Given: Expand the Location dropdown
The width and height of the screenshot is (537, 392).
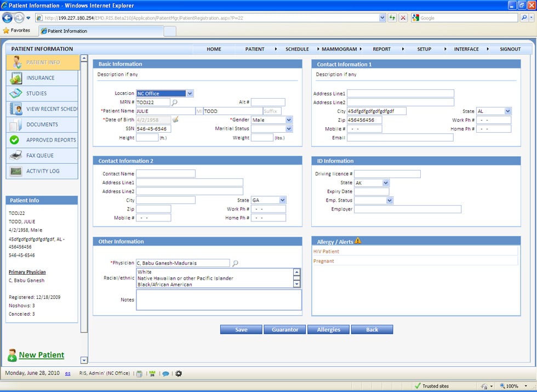Looking at the screenshot, I should point(190,94).
